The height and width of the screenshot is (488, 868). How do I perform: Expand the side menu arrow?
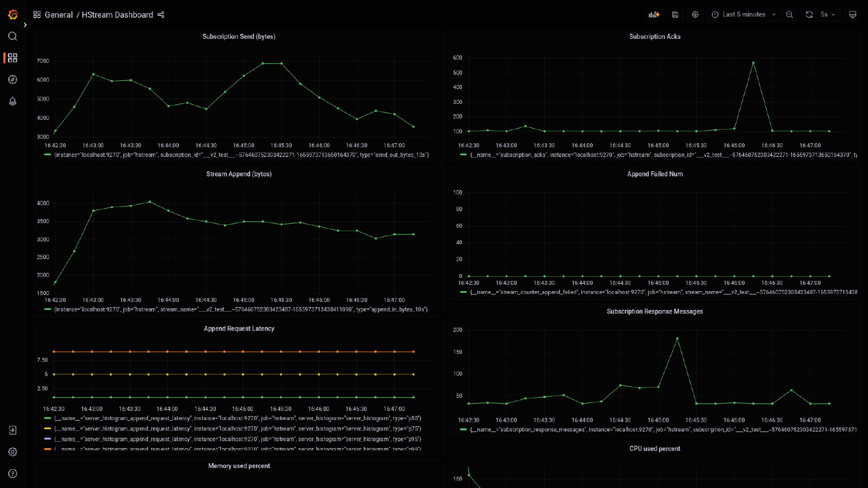point(25,25)
